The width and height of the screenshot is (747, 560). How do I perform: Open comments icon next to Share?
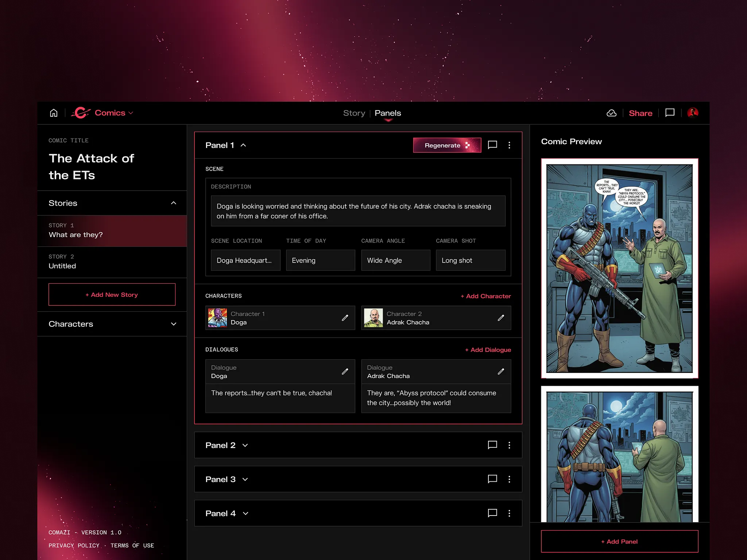[x=670, y=113]
